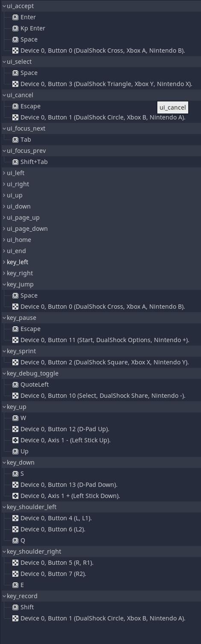The image size is (201, 644).
Task: Click joypad icon for Button 7 (R2)
Action: click(15, 574)
